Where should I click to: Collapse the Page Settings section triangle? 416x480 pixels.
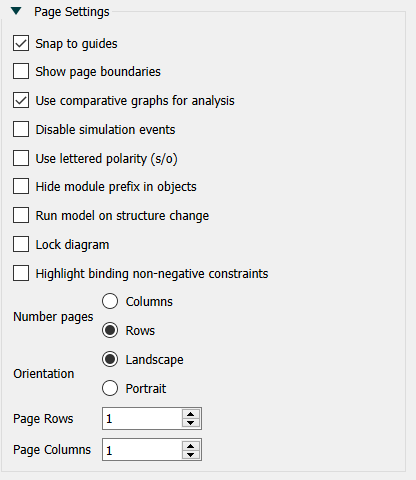[x=16, y=11]
